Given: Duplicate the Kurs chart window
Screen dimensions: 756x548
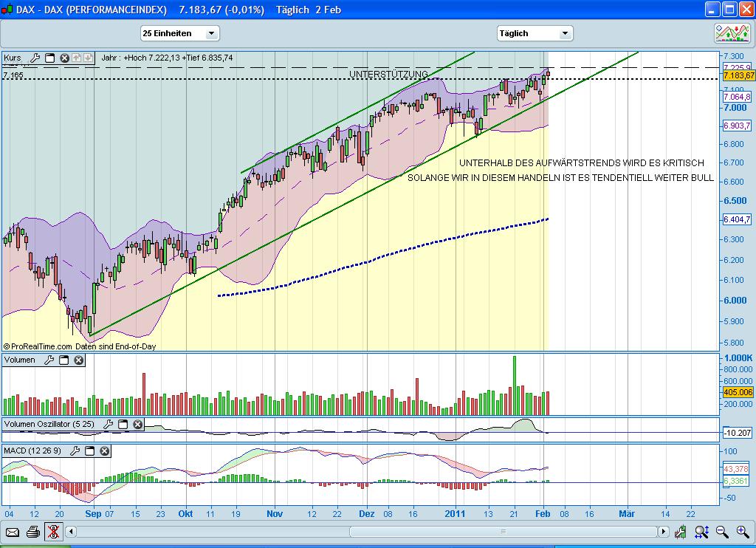Looking at the screenshot, I should pos(50,58).
